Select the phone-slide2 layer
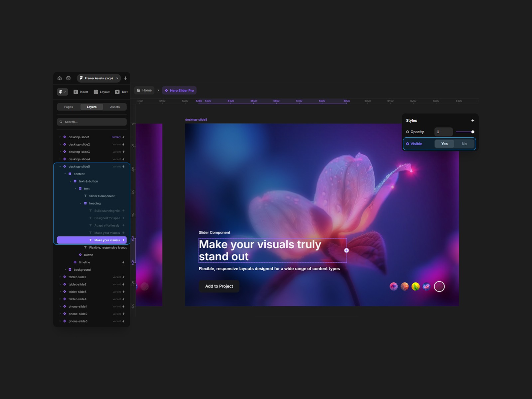532x399 pixels. [78, 314]
